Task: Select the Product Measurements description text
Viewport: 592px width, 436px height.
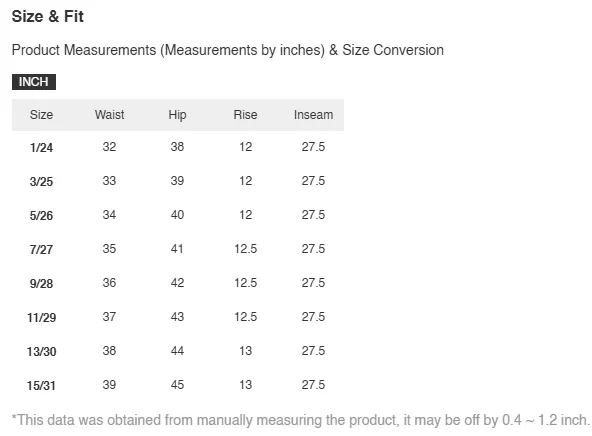Action: [228, 50]
